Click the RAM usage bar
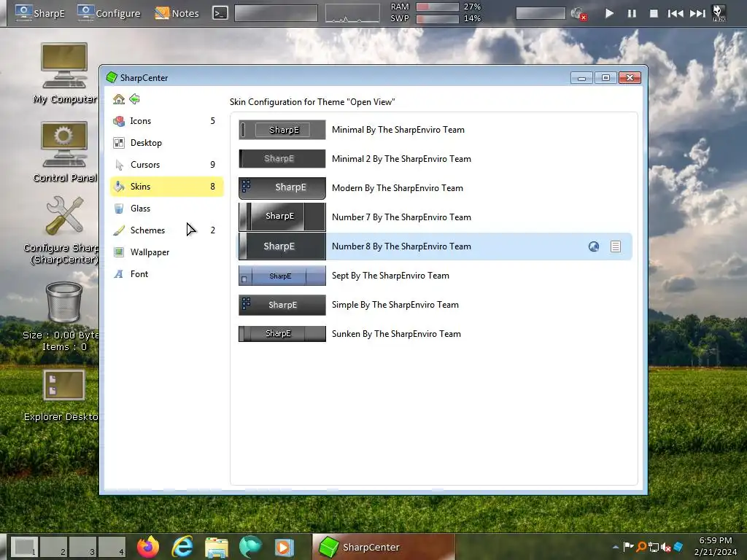Screen dimensions: 747x560 pyautogui.click(x=438, y=7)
